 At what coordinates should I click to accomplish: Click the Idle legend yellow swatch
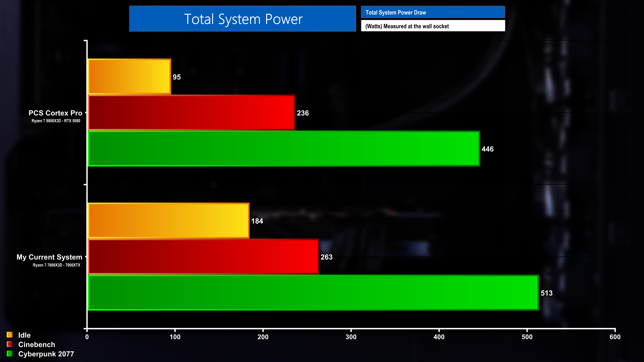[10, 335]
